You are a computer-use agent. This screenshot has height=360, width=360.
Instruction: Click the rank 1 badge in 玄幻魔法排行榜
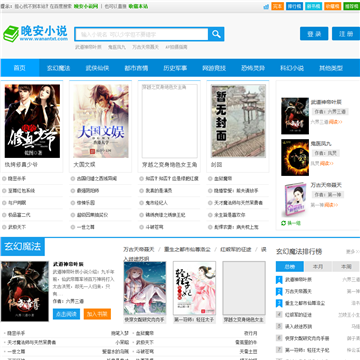pyautogui.click(x=279, y=279)
